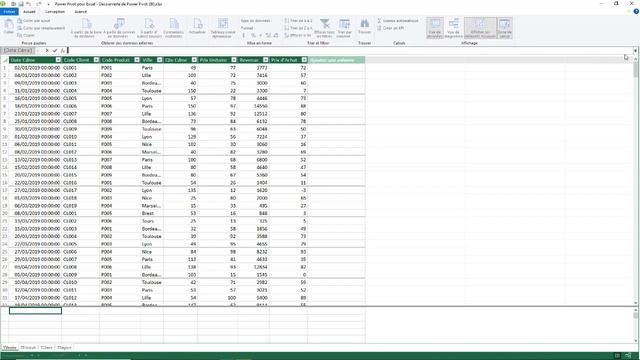Click the calculation area vertical scrollbar

click(636, 325)
